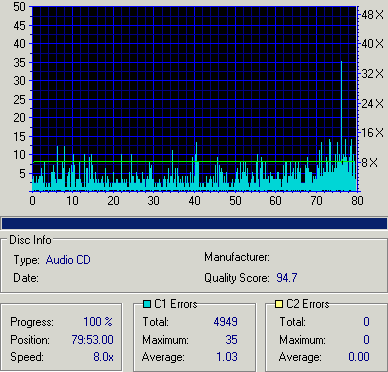
Task: Click the C1 Errors Total value 4949
Action: click(x=226, y=322)
